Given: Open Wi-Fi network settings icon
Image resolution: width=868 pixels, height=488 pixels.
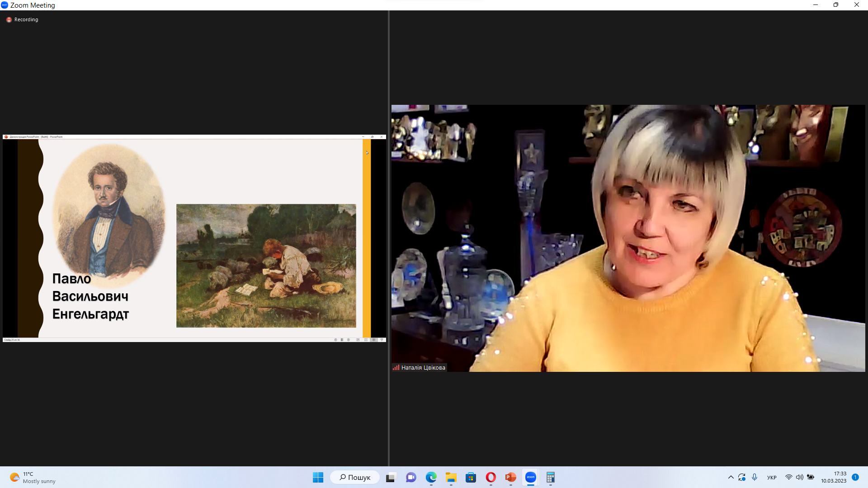Looking at the screenshot, I should pos(789,477).
